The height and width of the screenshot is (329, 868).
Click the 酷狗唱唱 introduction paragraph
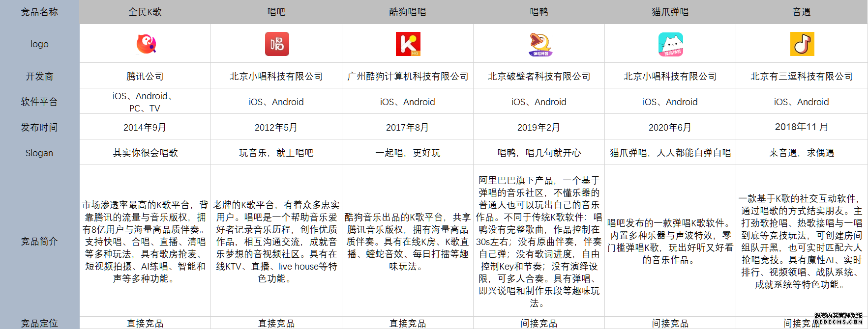[x=408, y=242]
